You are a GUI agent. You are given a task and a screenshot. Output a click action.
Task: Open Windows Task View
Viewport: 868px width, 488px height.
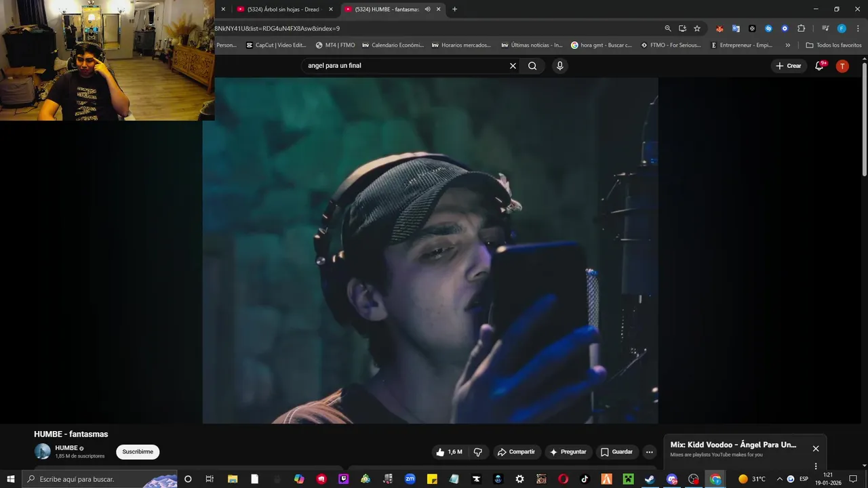pyautogui.click(x=210, y=479)
